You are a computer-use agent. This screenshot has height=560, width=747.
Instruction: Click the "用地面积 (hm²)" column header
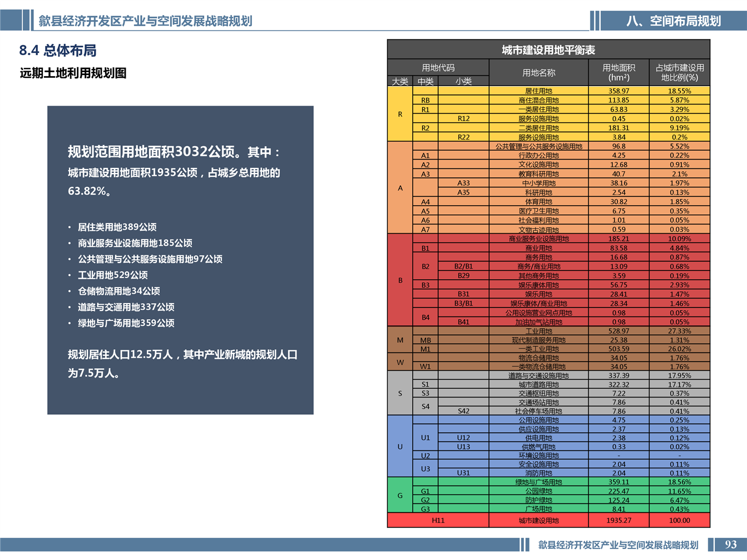(x=619, y=72)
